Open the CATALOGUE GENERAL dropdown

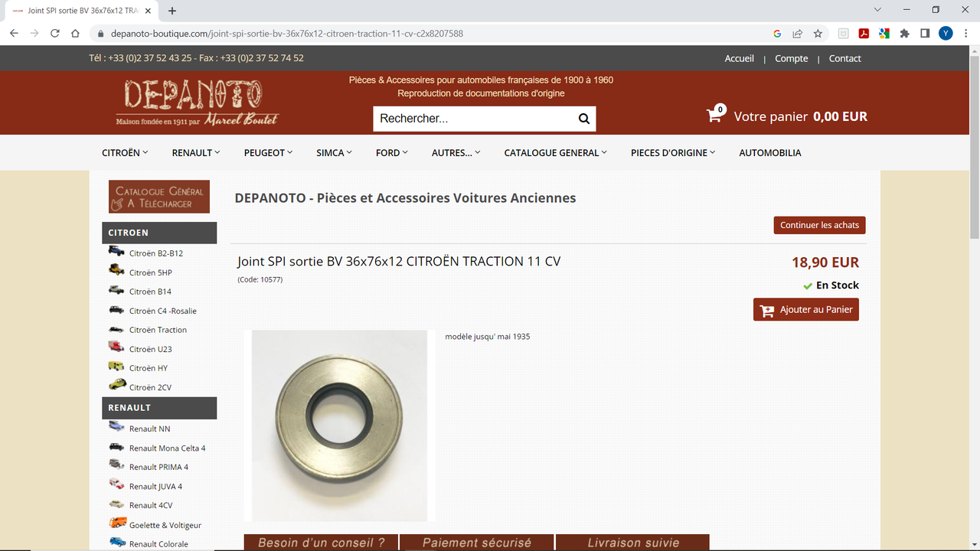555,153
